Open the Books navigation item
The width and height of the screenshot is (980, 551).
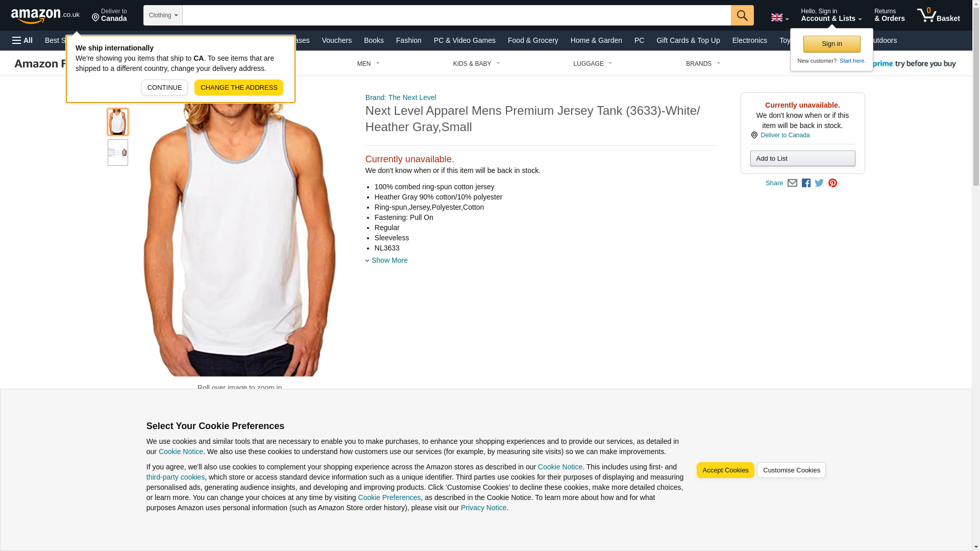[x=374, y=40]
